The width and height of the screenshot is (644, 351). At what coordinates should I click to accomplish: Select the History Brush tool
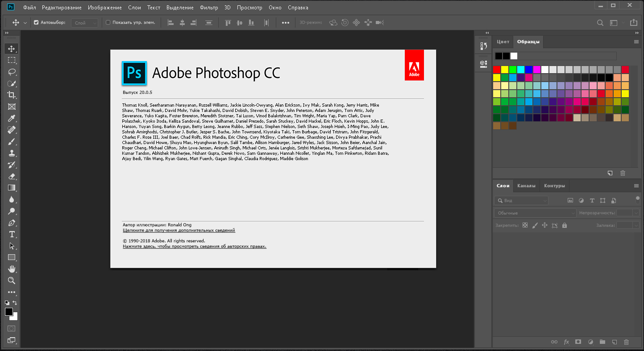click(12, 165)
